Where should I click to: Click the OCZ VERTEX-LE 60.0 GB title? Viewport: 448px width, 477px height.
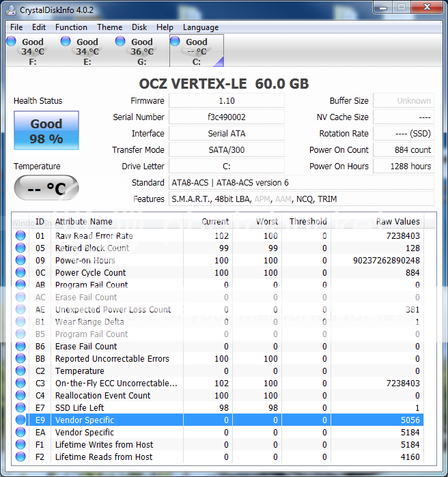coord(224,84)
